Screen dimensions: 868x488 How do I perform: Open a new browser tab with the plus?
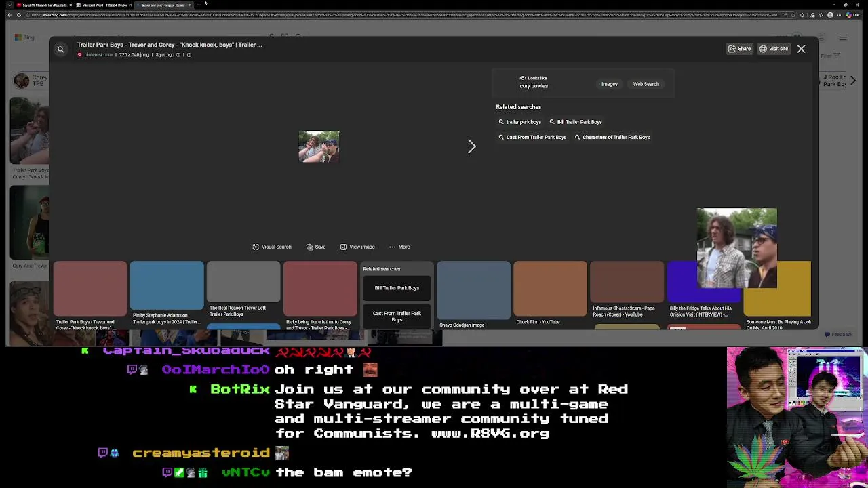coord(199,5)
